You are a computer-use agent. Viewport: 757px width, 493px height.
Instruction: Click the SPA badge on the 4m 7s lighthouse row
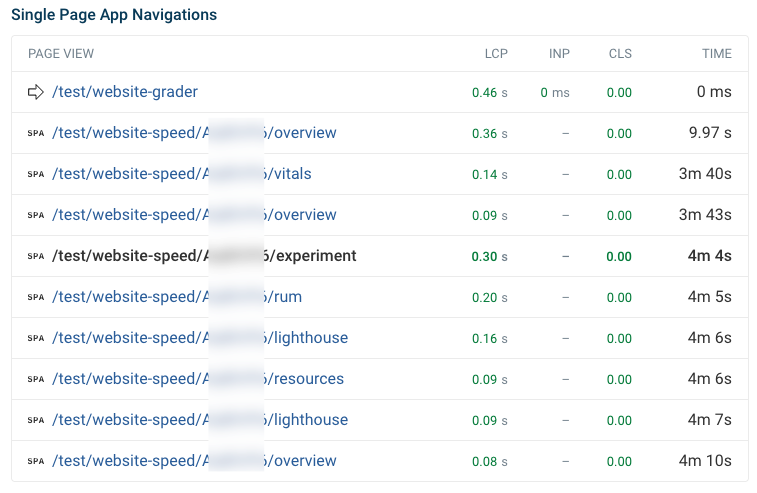point(36,421)
